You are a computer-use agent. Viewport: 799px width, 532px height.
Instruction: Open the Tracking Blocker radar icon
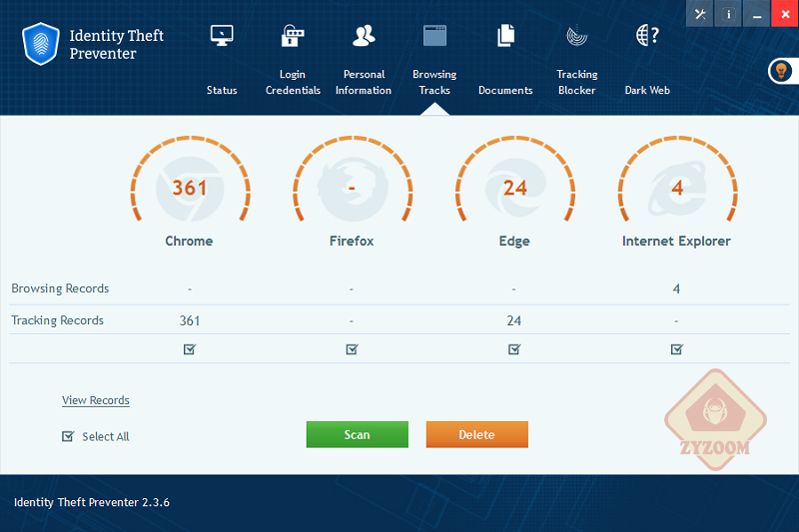pos(577,36)
